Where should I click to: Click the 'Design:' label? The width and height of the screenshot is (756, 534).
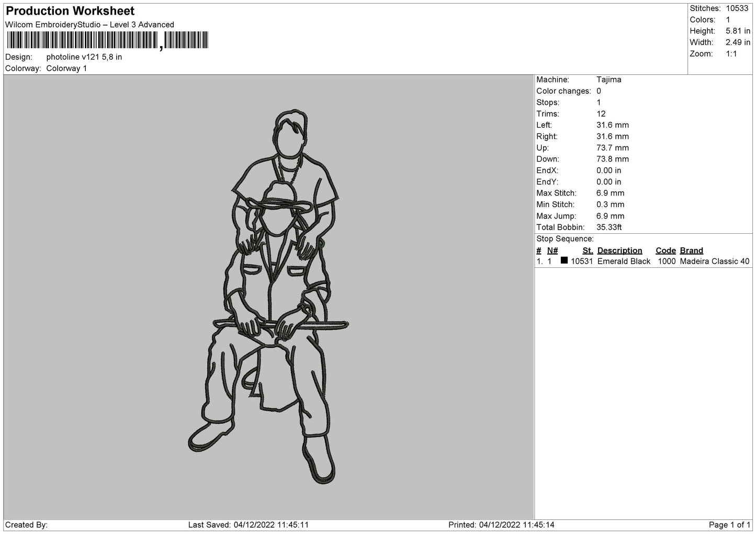tap(18, 57)
